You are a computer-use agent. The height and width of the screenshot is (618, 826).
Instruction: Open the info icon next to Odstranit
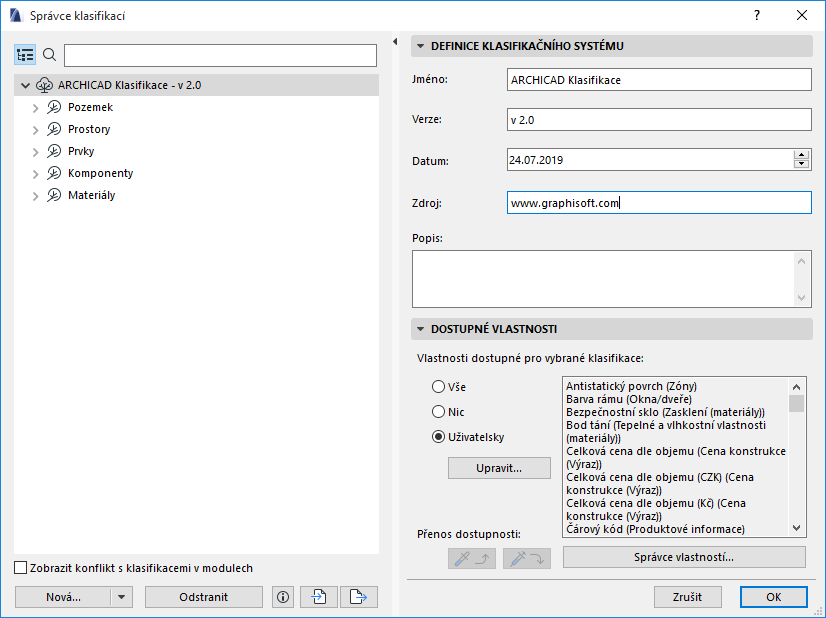(x=282, y=596)
